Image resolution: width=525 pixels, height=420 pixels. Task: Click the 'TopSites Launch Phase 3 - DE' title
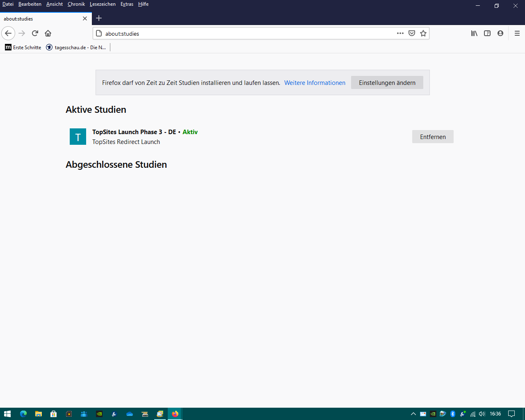click(134, 132)
